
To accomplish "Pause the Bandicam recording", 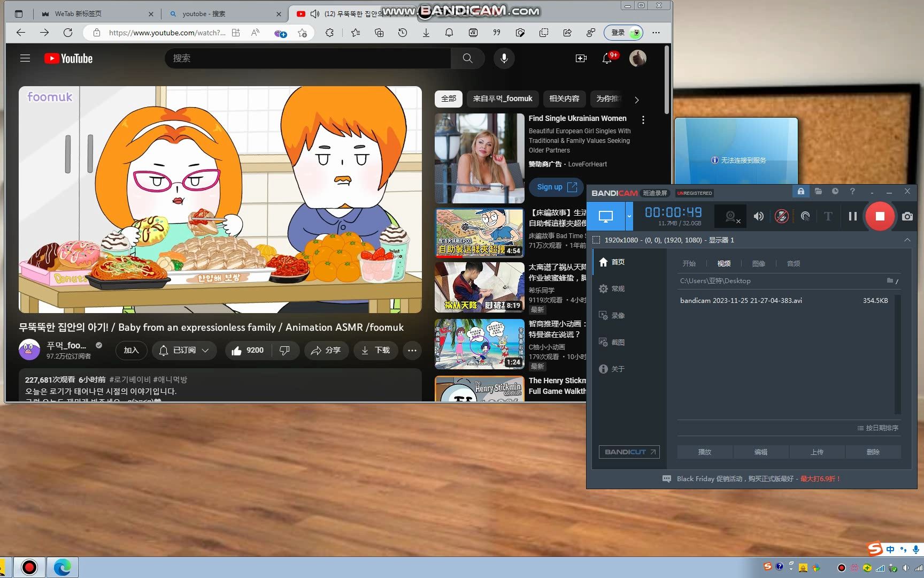I will pos(852,216).
